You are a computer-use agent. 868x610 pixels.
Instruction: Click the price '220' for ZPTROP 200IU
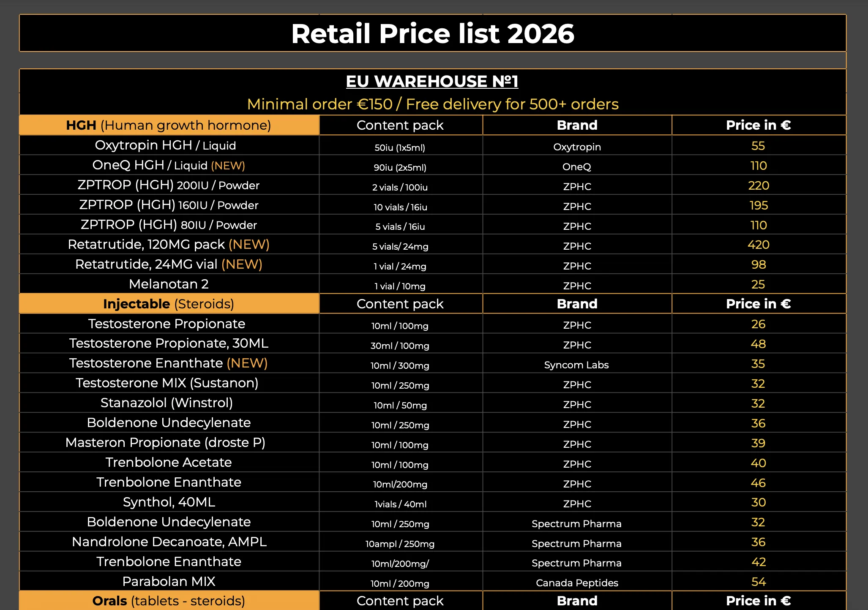click(x=758, y=185)
